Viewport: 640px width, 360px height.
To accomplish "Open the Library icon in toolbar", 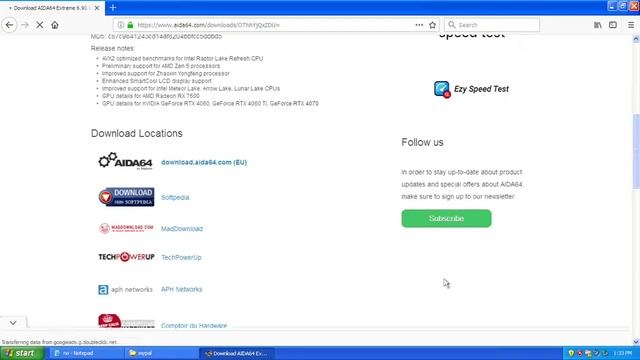I will coord(598,25).
